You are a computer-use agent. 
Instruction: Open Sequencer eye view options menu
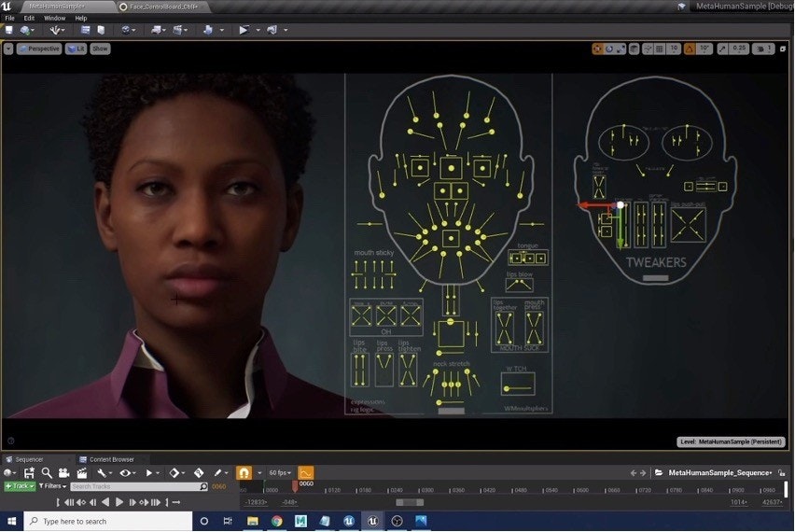(127, 473)
